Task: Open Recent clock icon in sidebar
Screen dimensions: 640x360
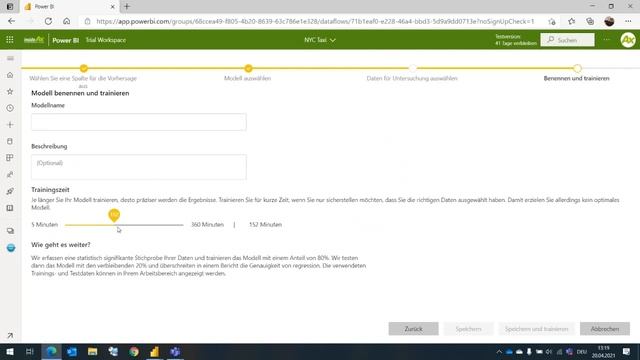Action: point(10,108)
